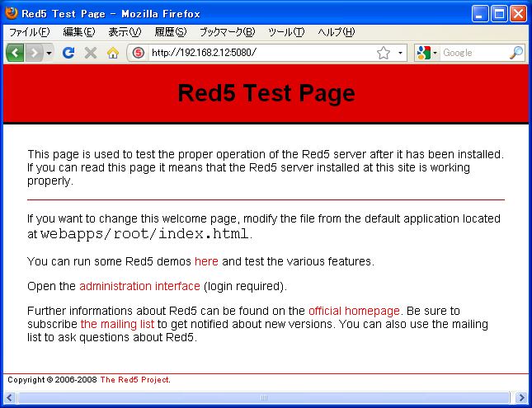Screen dimensions: 532x408
Task: Click the Stop loading X icon
Action: 91,53
